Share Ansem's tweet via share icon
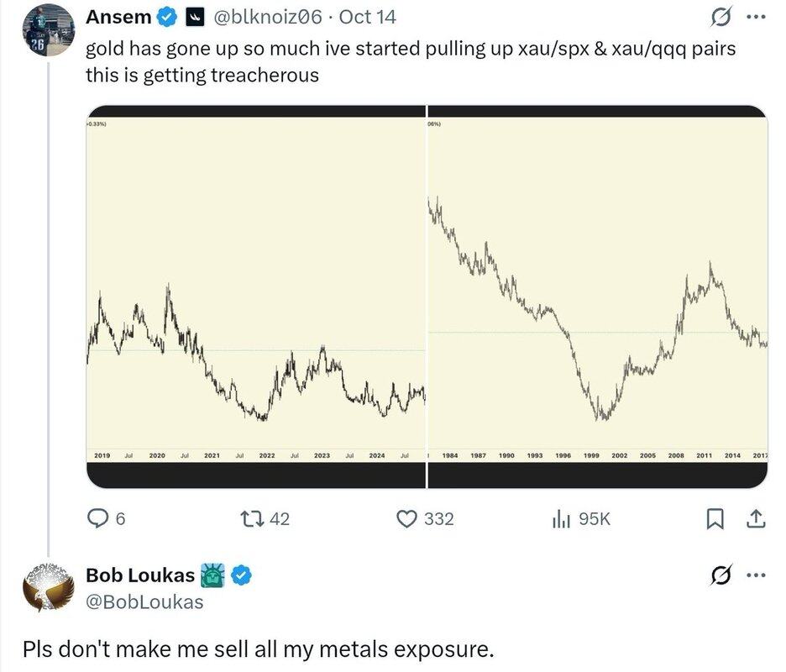 pos(756,520)
